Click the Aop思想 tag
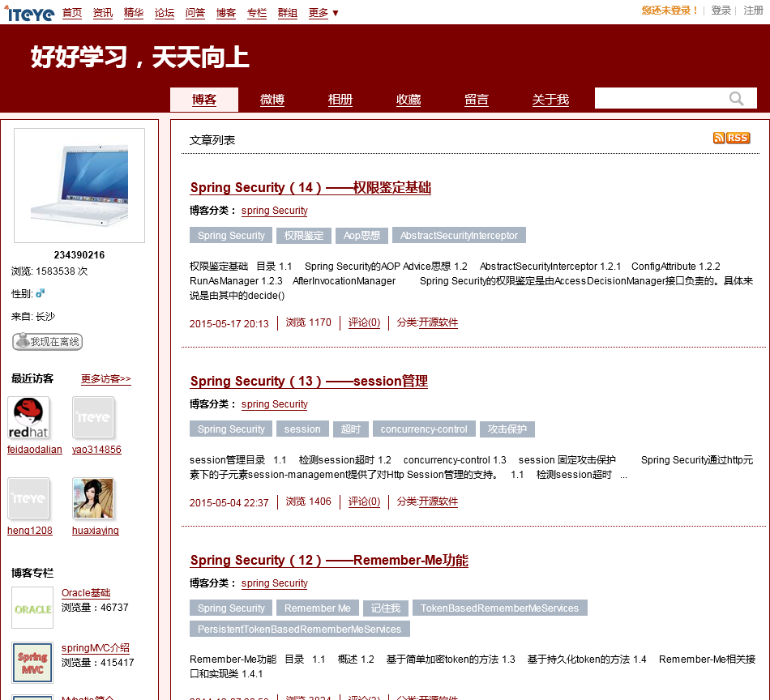 pyautogui.click(x=362, y=236)
